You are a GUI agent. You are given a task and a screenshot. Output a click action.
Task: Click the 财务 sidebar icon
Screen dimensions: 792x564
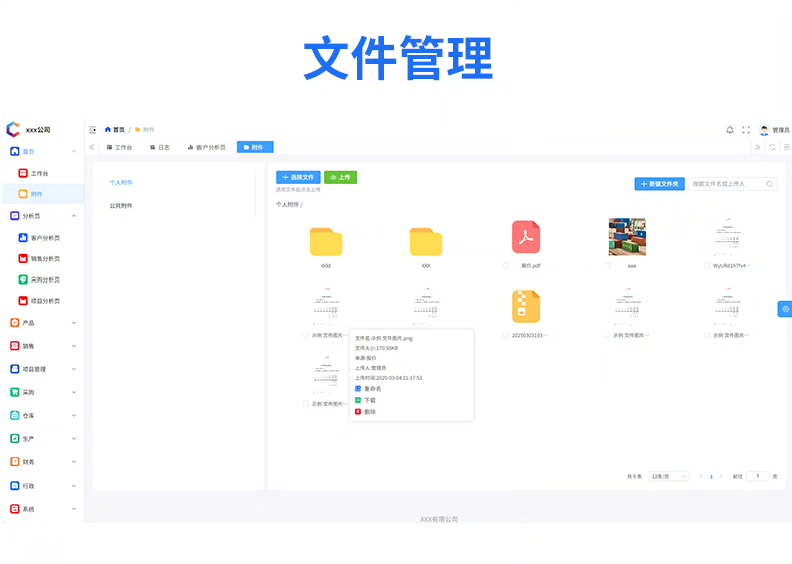[x=15, y=462]
